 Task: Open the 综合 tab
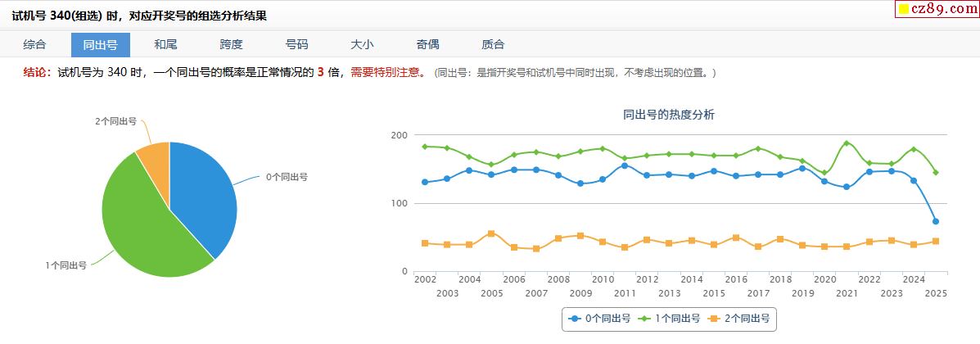pyautogui.click(x=34, y=44)
